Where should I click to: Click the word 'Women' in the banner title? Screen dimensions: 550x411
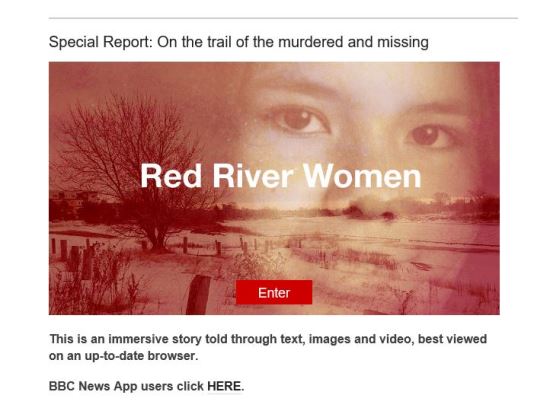click(362, 176)
